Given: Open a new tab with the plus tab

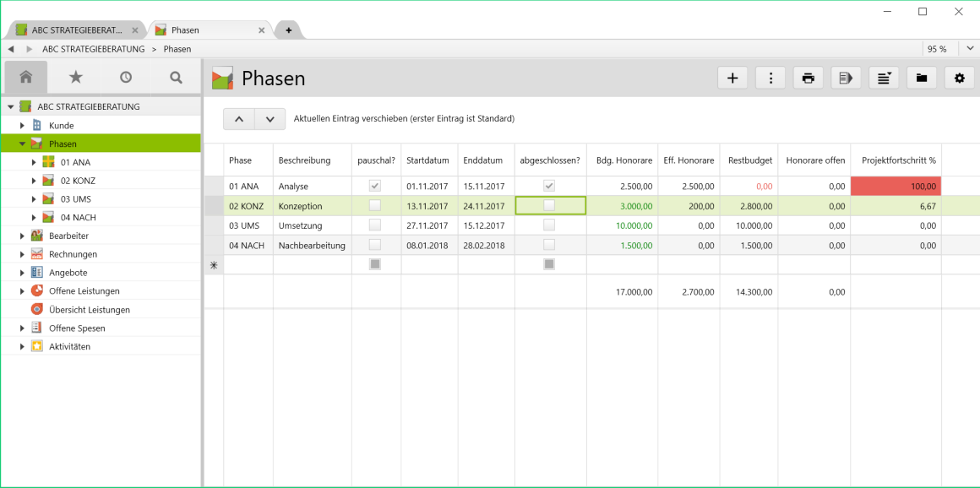Looking at the screenshot, I should pos(288,30).
